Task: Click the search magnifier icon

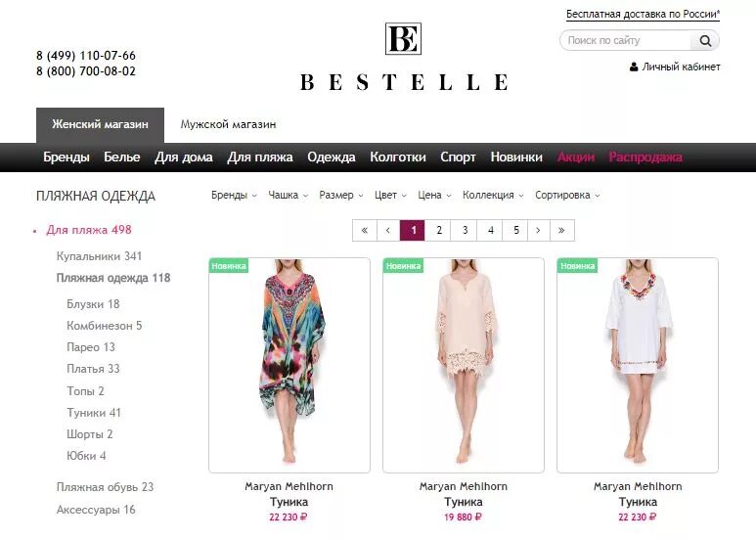Action: pyautogui.click(x=705, y=40)
